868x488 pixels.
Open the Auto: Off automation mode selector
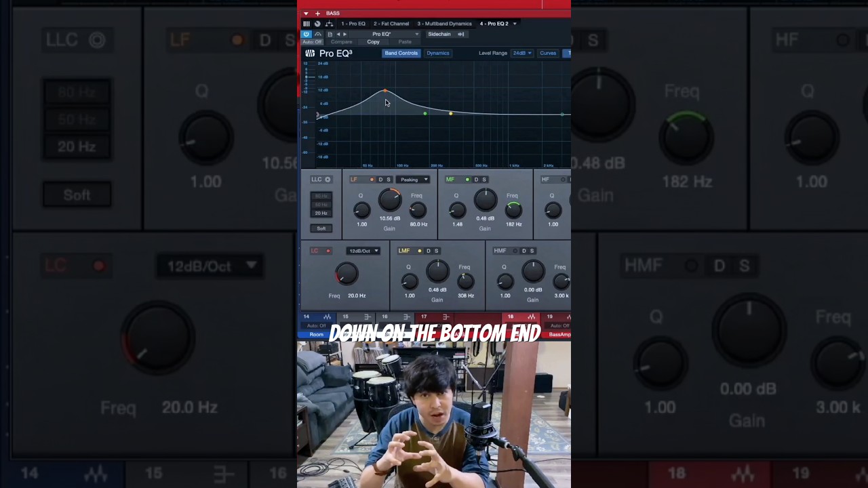click(313, 42)
